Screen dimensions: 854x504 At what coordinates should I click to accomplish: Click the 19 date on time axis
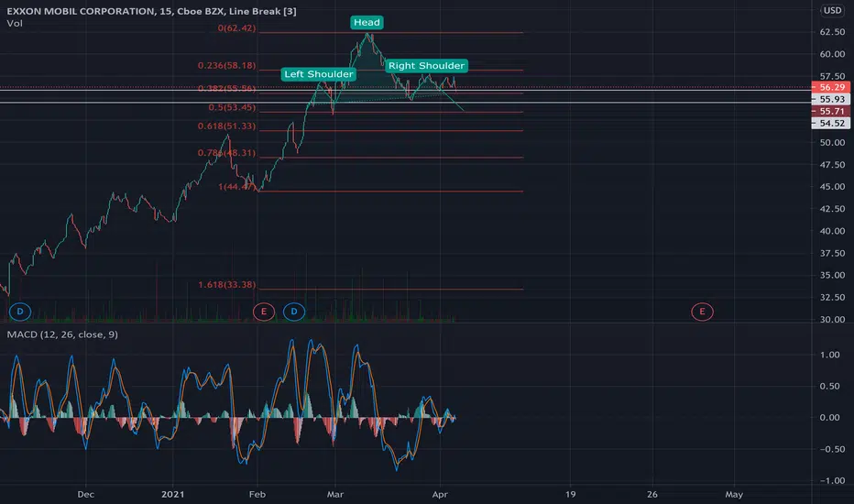(570, 495)
